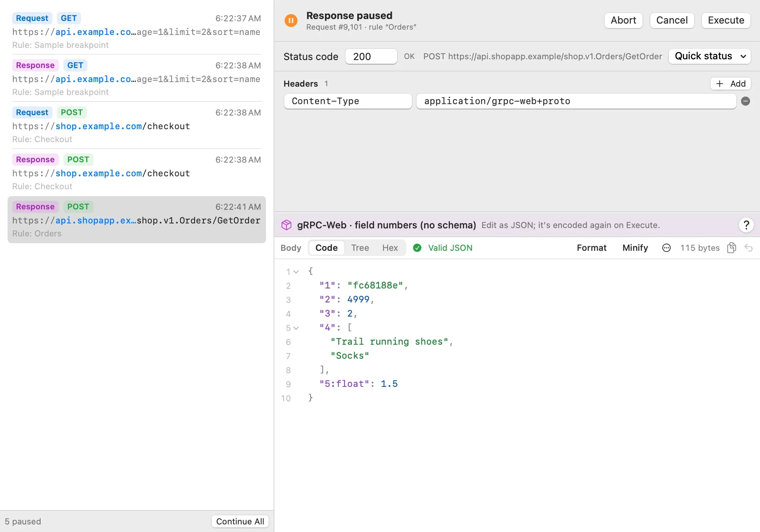This screenshot has width=760, height=532.
Task: Copy the body with the copy icon
Action: [731, 248]
